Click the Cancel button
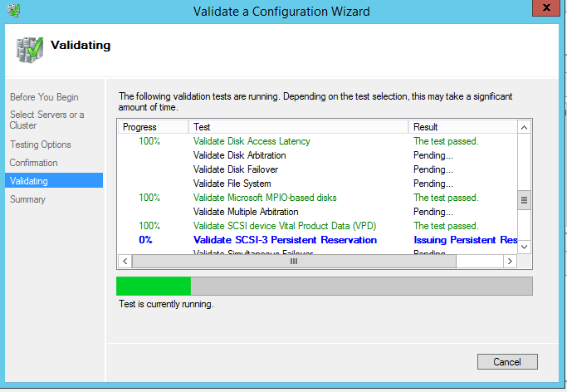The width and height of the screenshot is (567, 392). (507, 362)
